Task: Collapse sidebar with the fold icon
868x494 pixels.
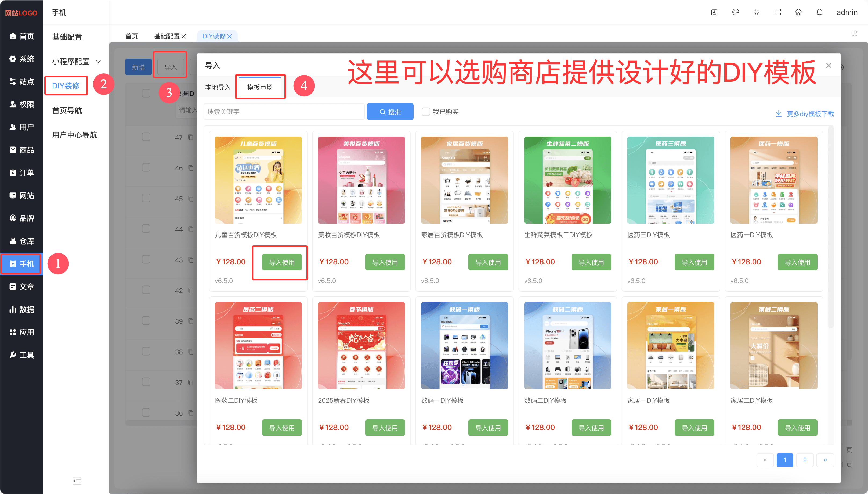Action: coord(77,481)
